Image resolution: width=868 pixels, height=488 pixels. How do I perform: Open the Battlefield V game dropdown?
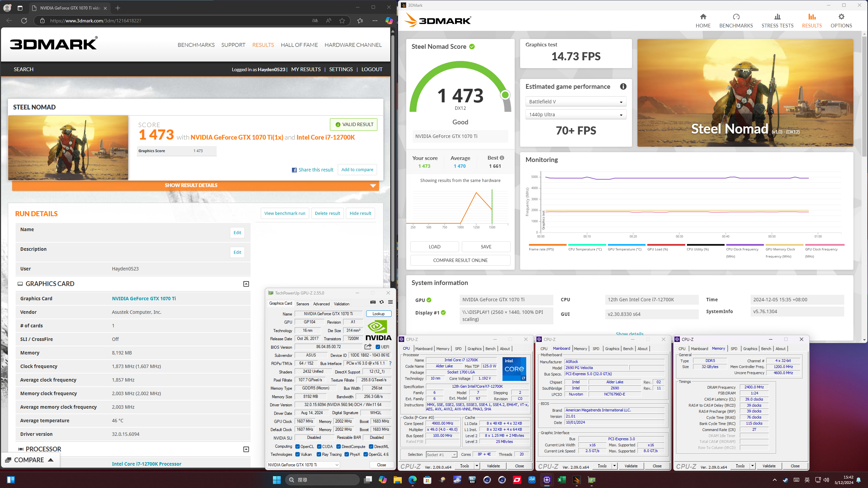tap(576, 102)
